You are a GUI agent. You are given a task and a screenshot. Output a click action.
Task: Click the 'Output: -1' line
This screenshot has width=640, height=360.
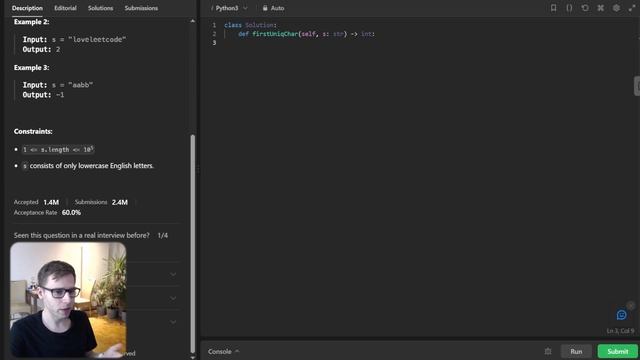tap(43, 95)
